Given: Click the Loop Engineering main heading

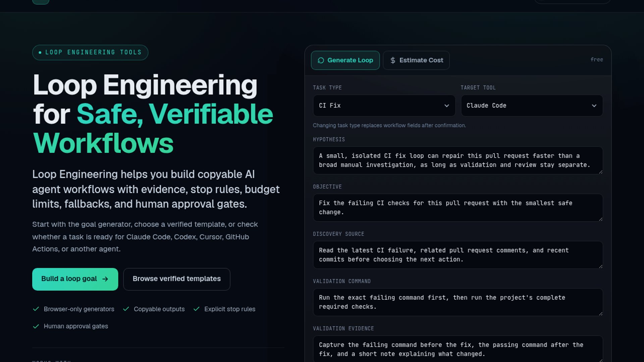Looking at the screenshot, I should (153, 114).
